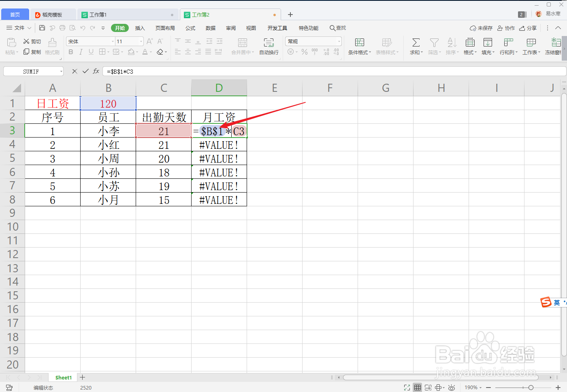Image resolution: width=567 pixels, height=392 pixels.
Task: Click the formula bar input showing =$B$1*C3
Action: [335, 71]
